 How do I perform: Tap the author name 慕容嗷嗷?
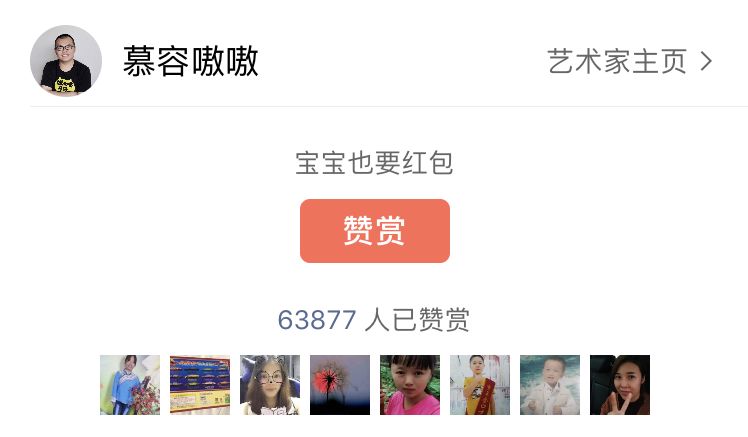pyautogui.click(x=191, y=62)
